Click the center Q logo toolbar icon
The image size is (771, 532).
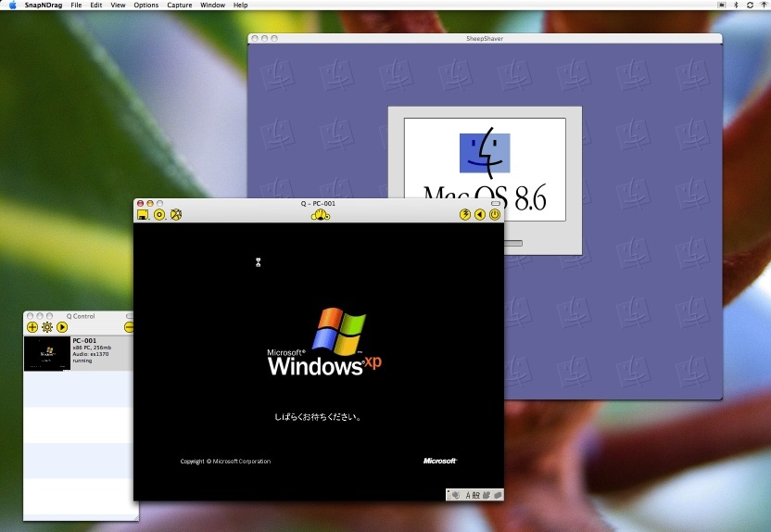pos(320,215)
